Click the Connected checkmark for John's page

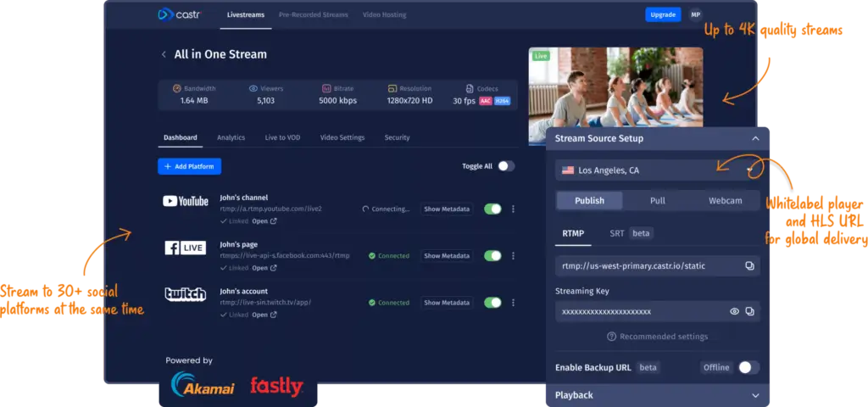(372, 256)
